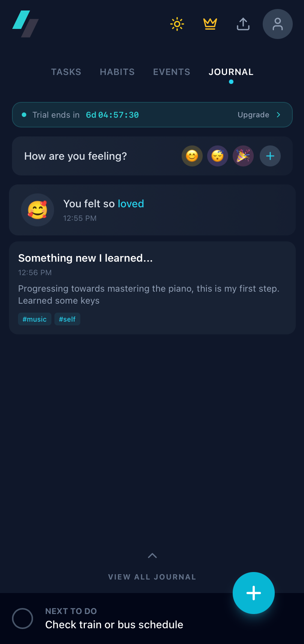The image size is (304, 644).
Task: Pick the relieved face mood emoji
Action: pos(217,156)
